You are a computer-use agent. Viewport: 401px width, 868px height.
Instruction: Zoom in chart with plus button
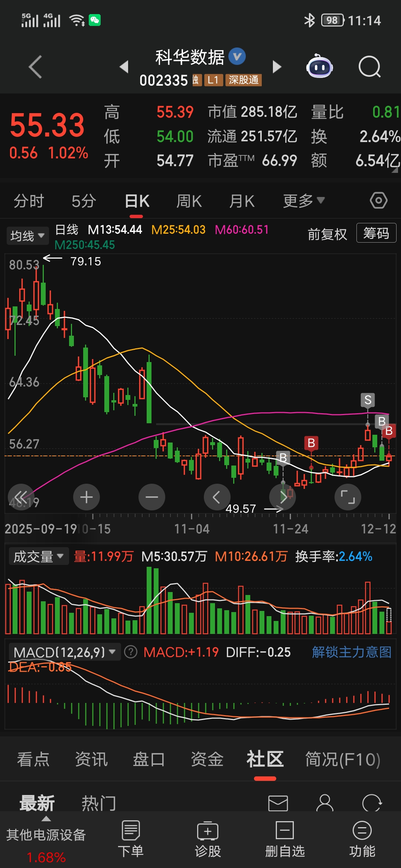[87, 497]
